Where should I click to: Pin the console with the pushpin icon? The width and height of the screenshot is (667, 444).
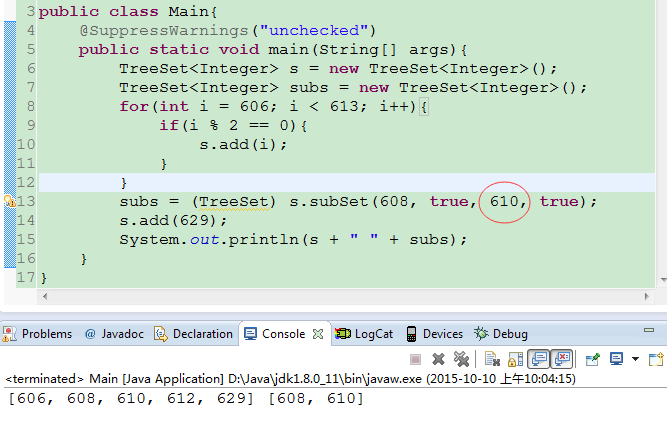pyautogui.click(x=593, y=359)
